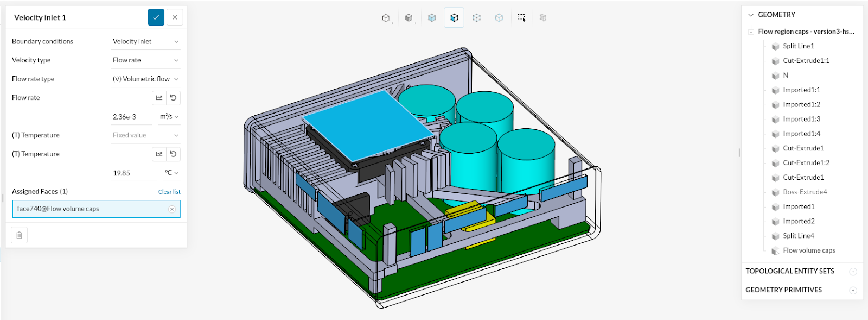Add a new topological entity set
The width and height of the screenshot is (868, 320).
853,272
